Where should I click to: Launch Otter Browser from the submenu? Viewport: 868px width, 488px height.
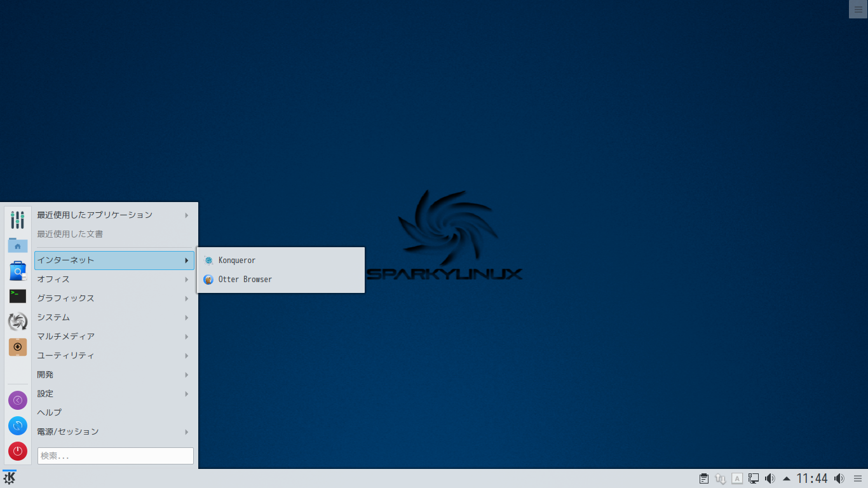(x=281, y=280)
